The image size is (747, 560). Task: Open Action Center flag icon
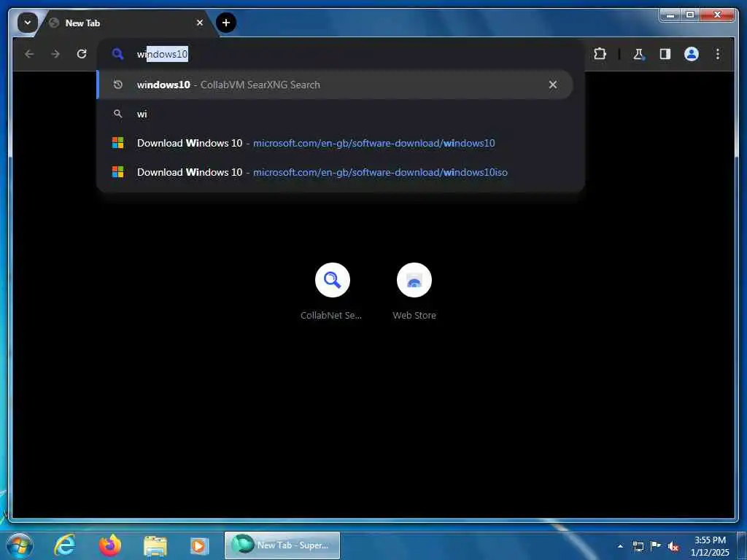656,545
